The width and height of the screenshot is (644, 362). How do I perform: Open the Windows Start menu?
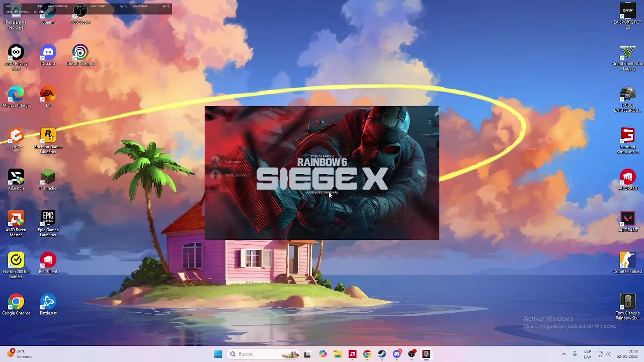tap(218, 354)
